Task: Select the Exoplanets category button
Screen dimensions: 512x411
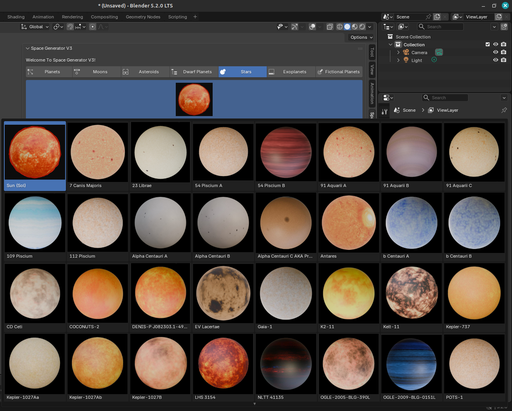Action: pyautogui.click(x=291, y=72)
